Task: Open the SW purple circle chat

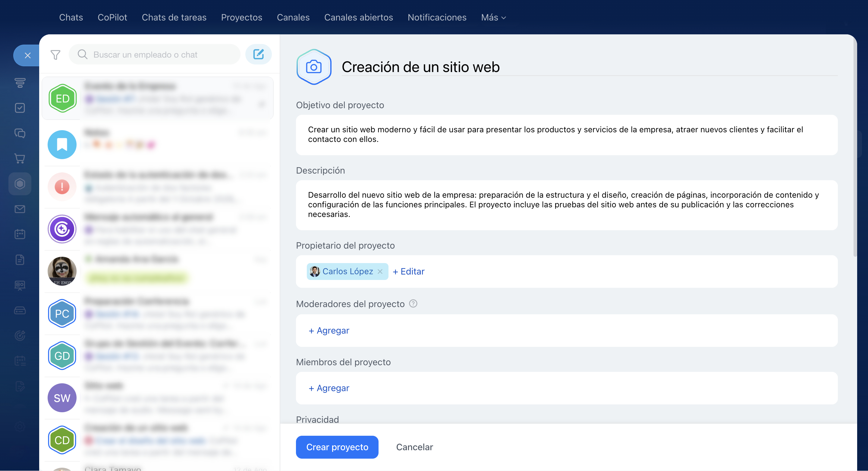Action: [x=62, y=398]
